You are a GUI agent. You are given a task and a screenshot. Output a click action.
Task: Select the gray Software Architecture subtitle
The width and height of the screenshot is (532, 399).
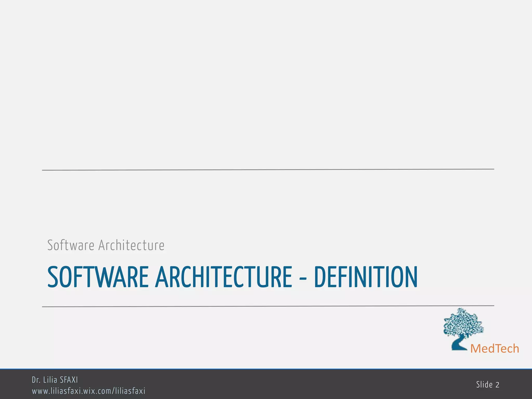tap(106, 245)
